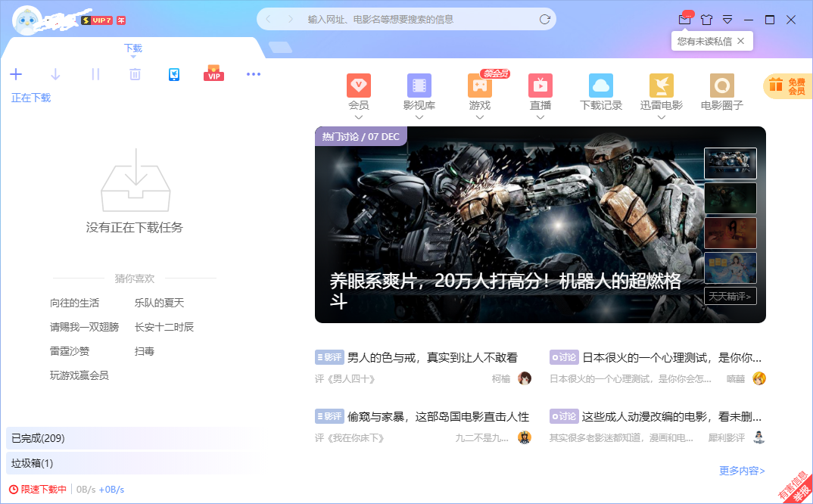
Task: Open the 影视库 (video library) icon
Action: [419, 85]
